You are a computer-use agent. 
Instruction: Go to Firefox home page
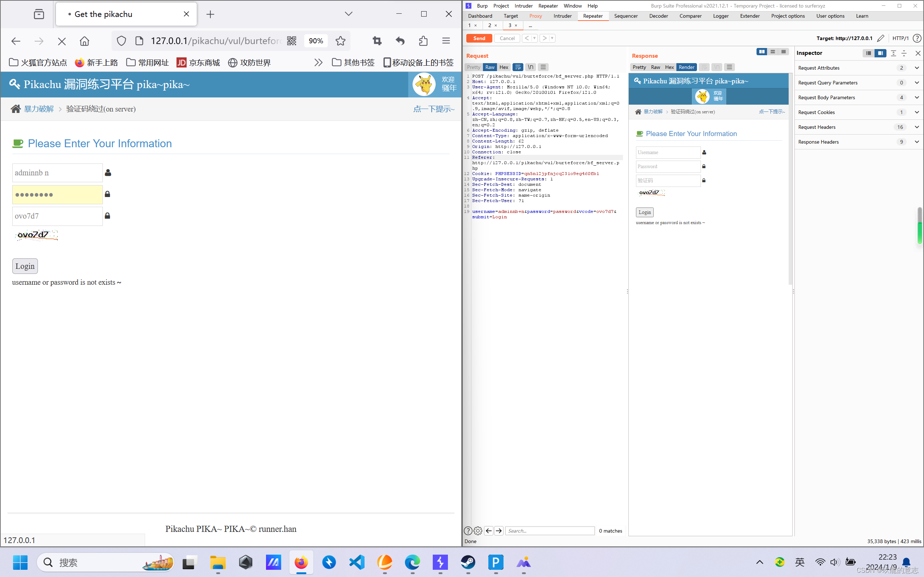point(84,41)
